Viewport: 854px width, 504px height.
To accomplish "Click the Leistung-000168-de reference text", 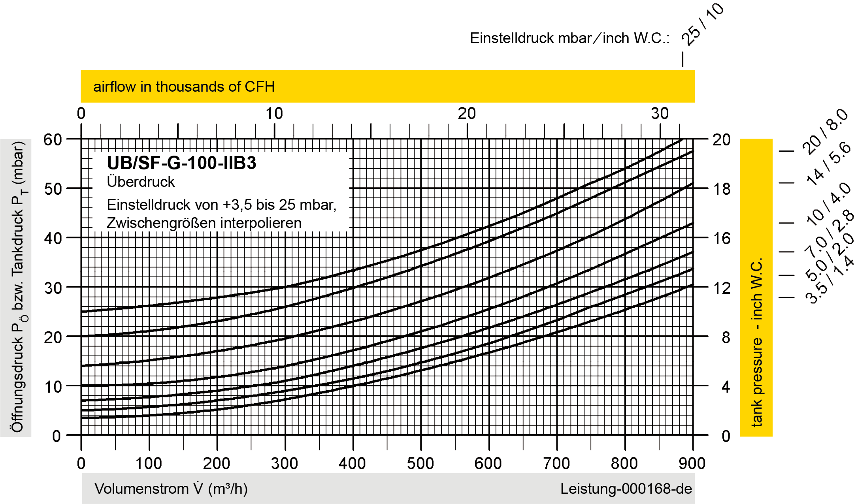I will click(x=626, y=489).
